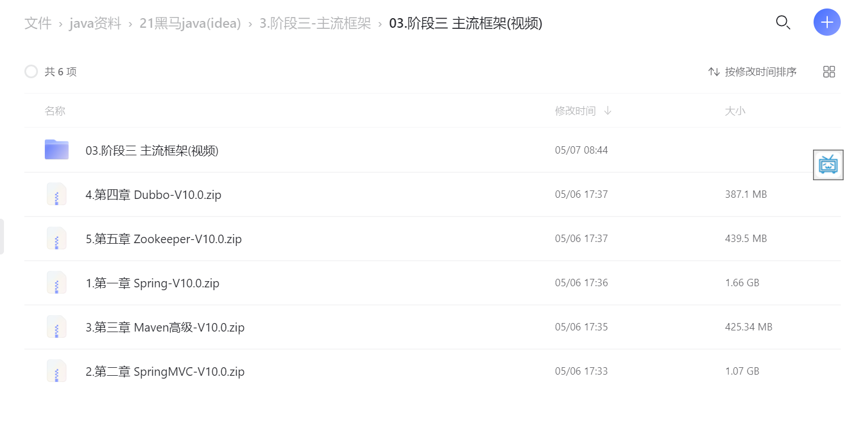Click the zip icon for Dubbo-V10.0.zip
The width and height of the screenshot is (868, 433).
57,194
